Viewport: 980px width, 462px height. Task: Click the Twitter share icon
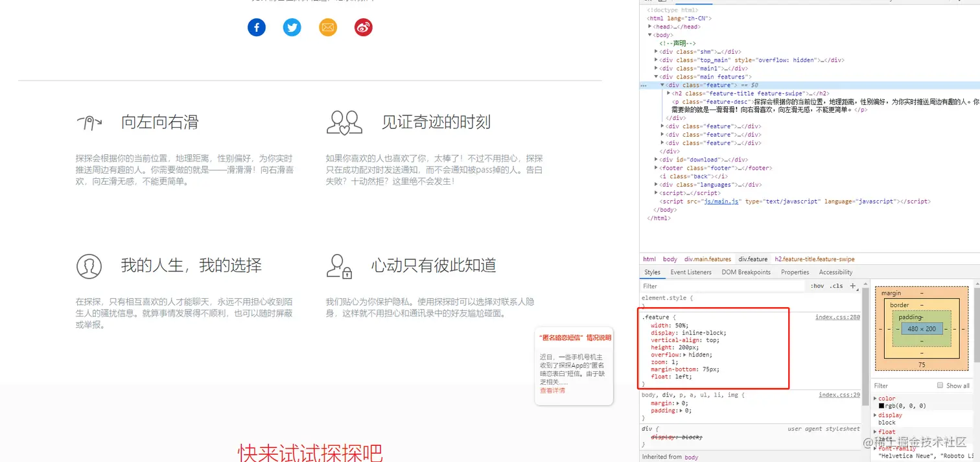(x=292, y=27)
